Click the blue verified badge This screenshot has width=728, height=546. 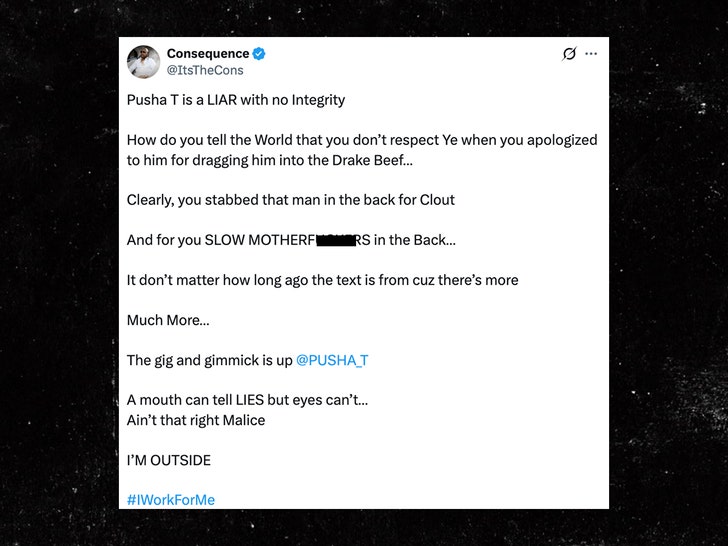259,54
